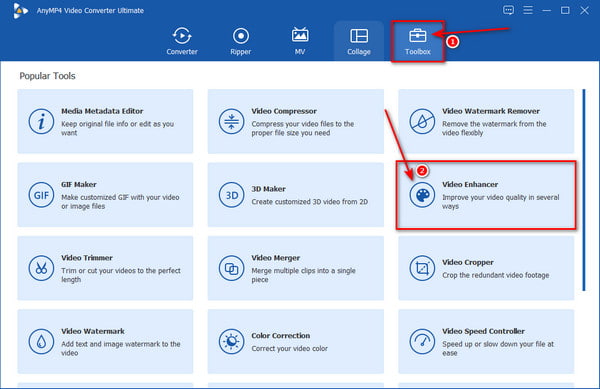Select the Video Merger icon
Screen dimensions: 600x389
coord(231,269)
